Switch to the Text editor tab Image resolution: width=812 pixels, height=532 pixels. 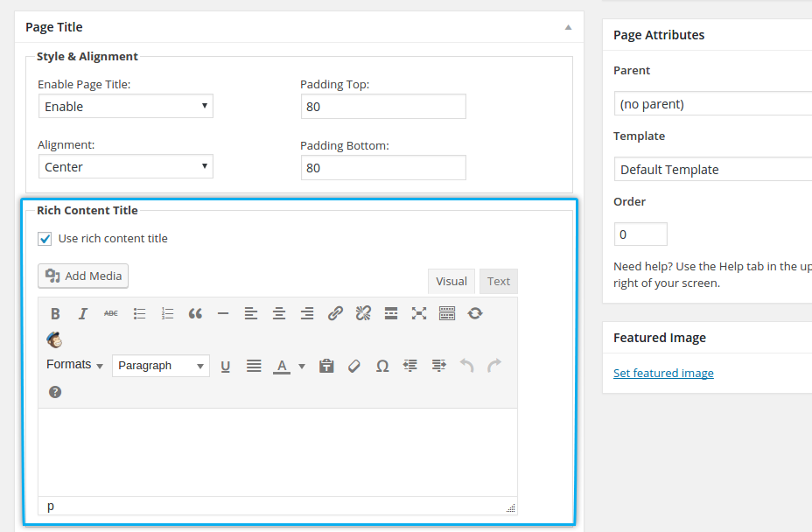coord(499,281)
